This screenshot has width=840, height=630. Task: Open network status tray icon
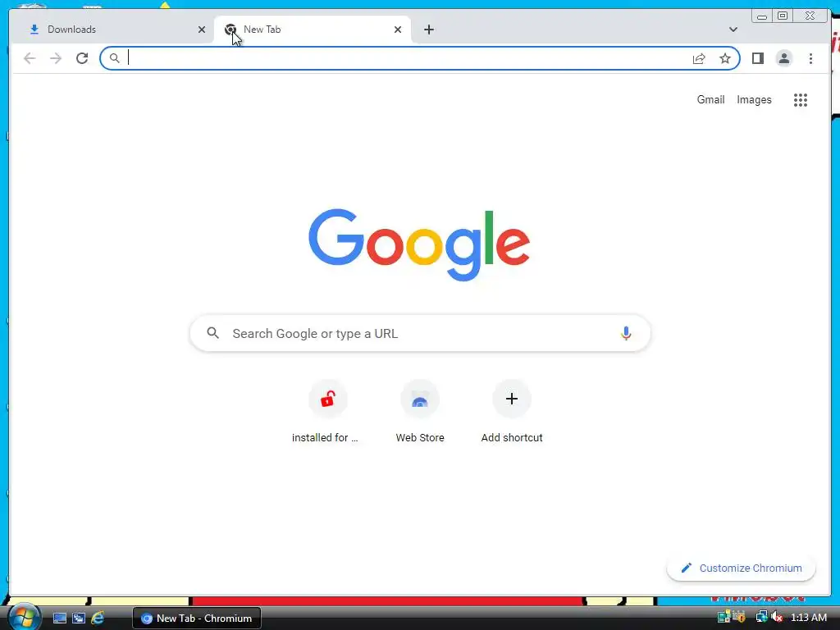(761, 617)
